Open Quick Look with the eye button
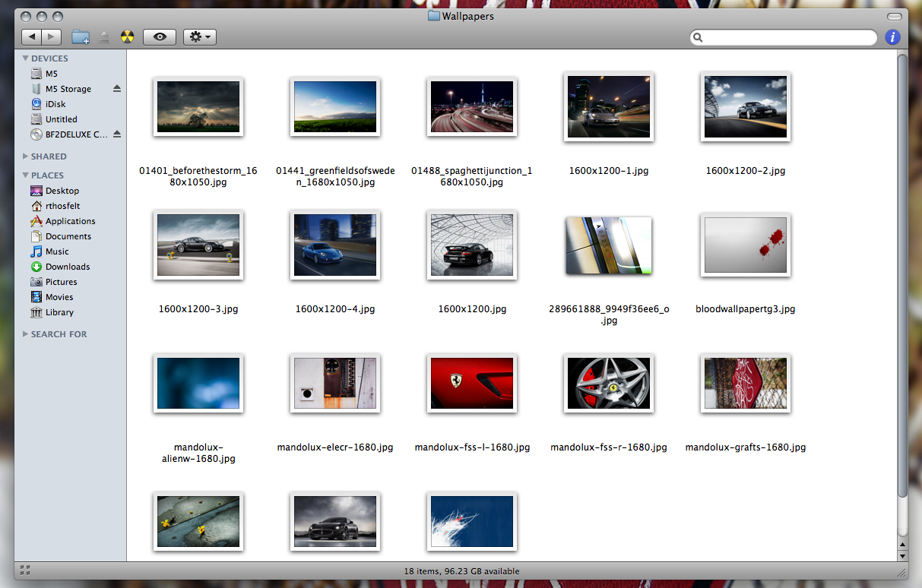Viewport: 922px width, 588px height. 160,36
